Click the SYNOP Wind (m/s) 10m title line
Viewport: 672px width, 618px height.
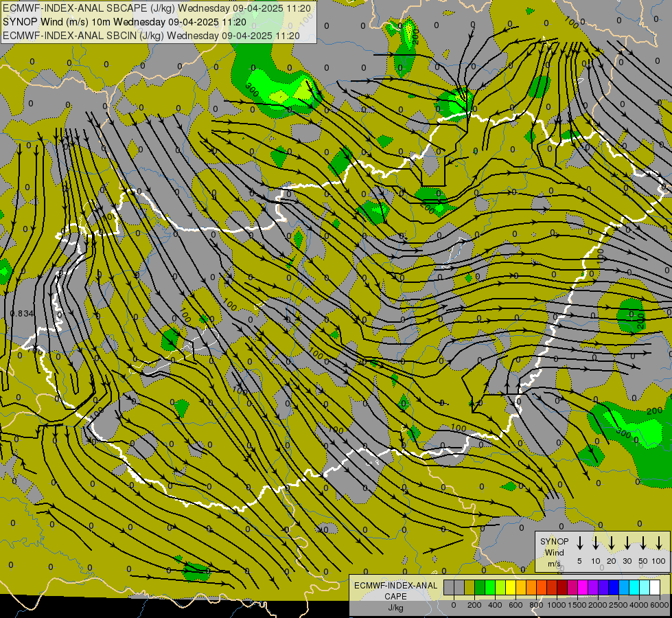124,22
